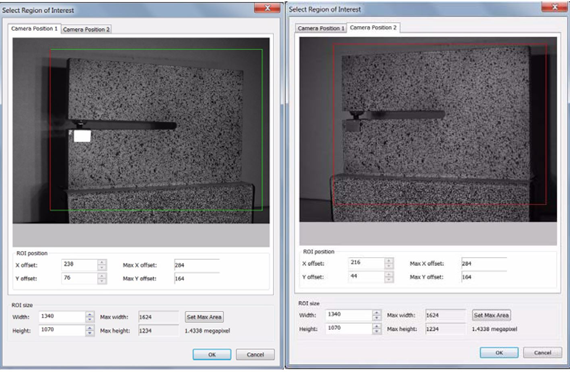Image resolution: width=570 pixels, height=372 pixels.
Task: Click Width field in Camera Position 2 dialog
Action: click(349, 315)
